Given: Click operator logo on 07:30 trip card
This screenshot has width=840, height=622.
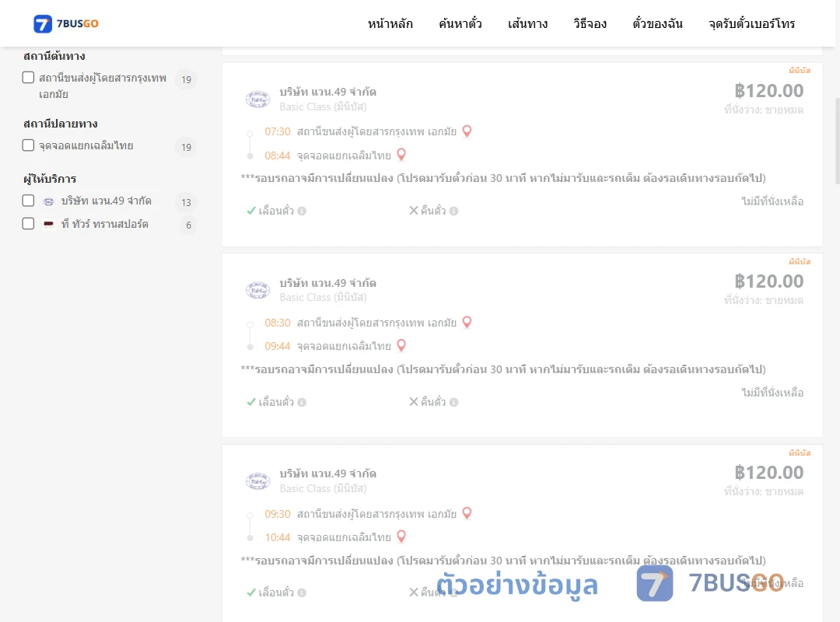Looking at the screenshot, I should click(257, 99).
